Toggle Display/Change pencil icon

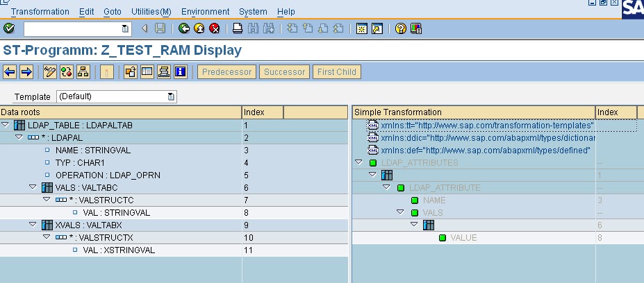[50, 72]
